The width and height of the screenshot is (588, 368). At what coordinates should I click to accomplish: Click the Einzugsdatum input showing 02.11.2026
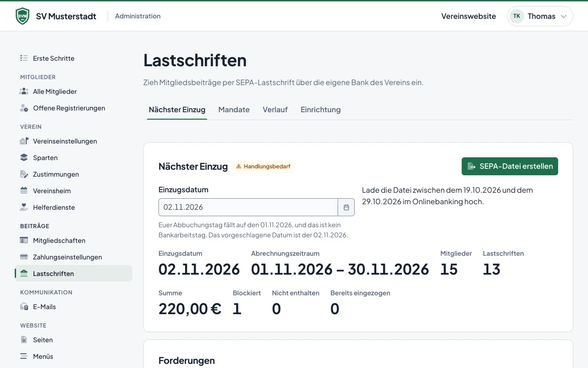tap(248, 207)
